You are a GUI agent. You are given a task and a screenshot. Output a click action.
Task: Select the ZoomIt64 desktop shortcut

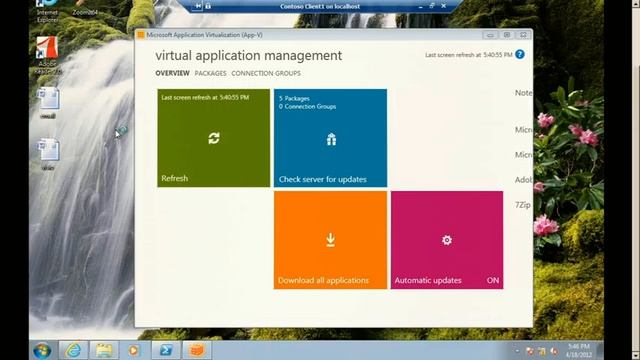click(x=85, y=8)
